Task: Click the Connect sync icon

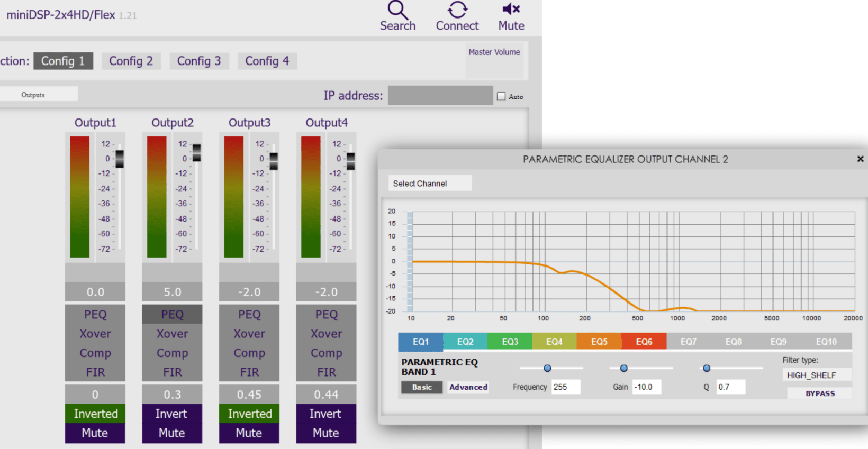Action: [458, 10]
